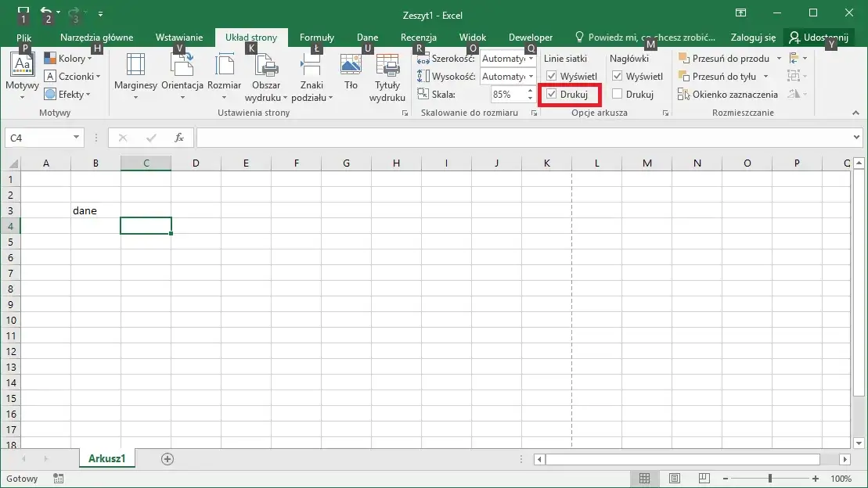Switch to the Formuły ribbon tab
868x488 pixels.
coord(317,37)
